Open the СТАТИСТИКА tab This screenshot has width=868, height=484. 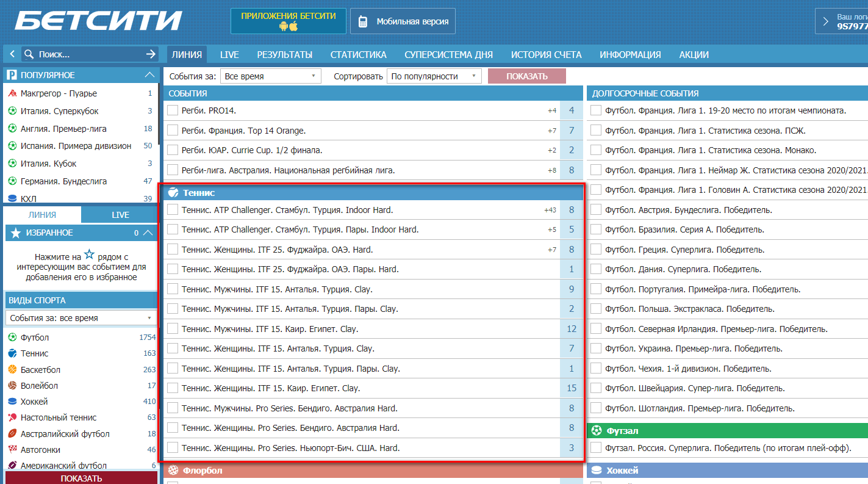[x=359, y=54]
